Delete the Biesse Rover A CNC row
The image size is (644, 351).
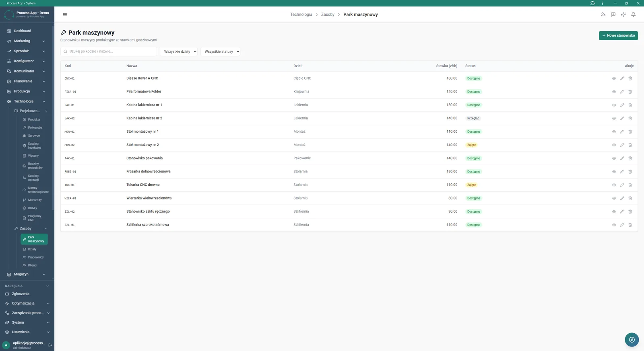(x=630, y=78)
